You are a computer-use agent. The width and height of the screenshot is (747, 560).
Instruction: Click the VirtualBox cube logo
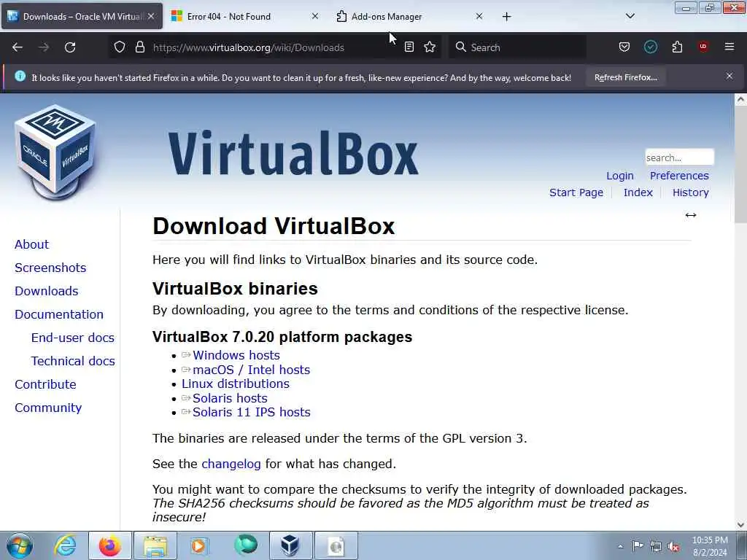(55, 152)
